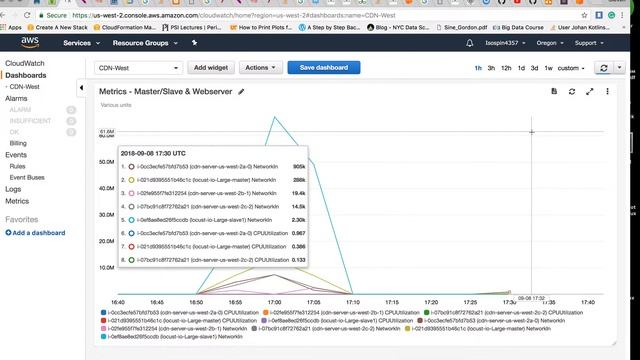This screenshot has height=360, width=640.
Task: Toggle brown cdn-server-us-west-2a-0 NetworkIn legend swatch
Action: pos(420,321)
